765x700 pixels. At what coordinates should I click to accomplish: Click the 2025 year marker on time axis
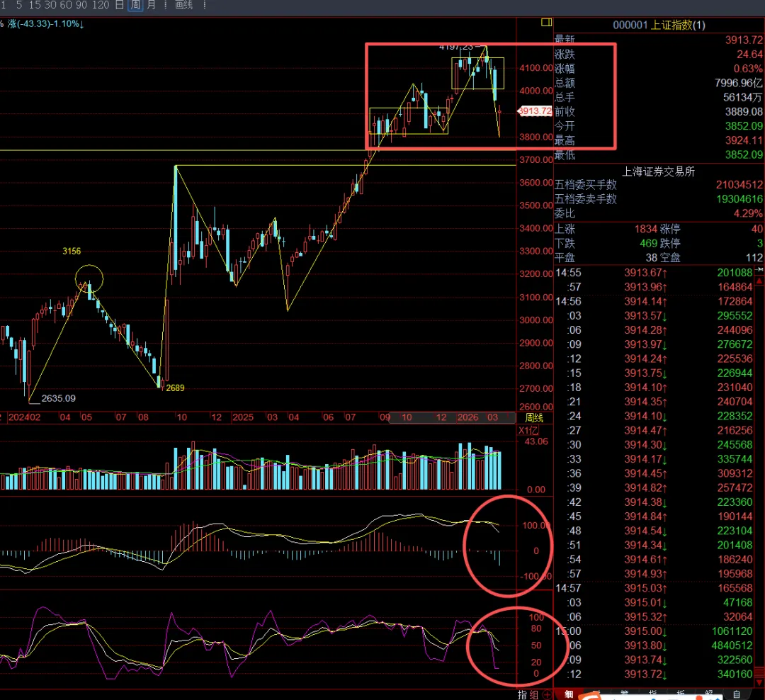coord(242,417)
